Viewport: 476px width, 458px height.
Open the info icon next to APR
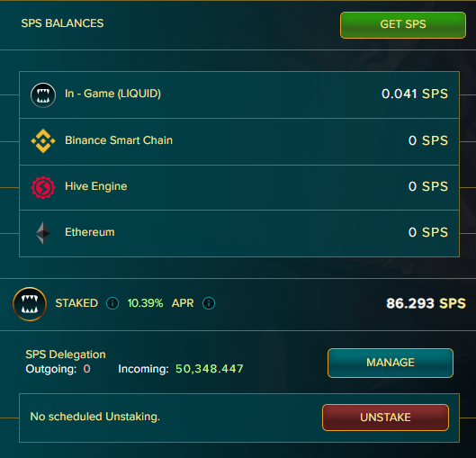(x=209, y=303)
